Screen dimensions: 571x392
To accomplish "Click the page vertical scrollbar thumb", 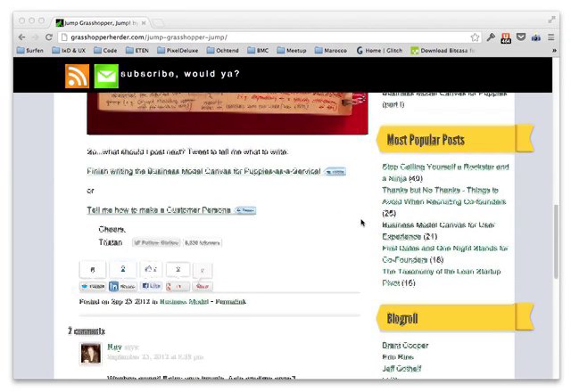I will [x=556, y=242].
